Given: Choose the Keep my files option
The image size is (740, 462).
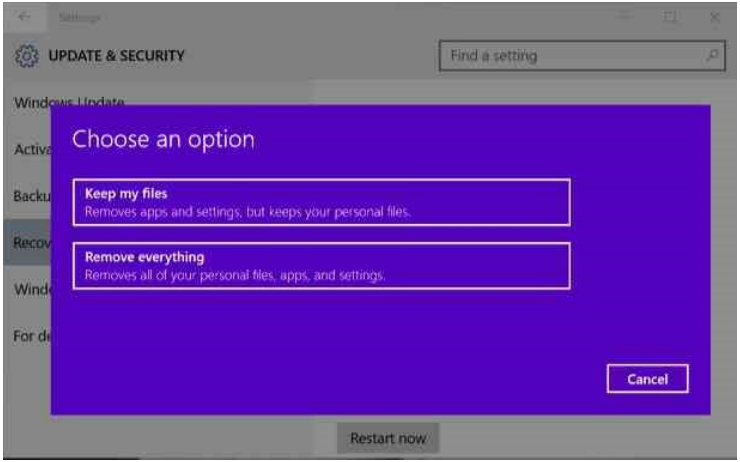Looking at the screenshot, I should [321, 202].
